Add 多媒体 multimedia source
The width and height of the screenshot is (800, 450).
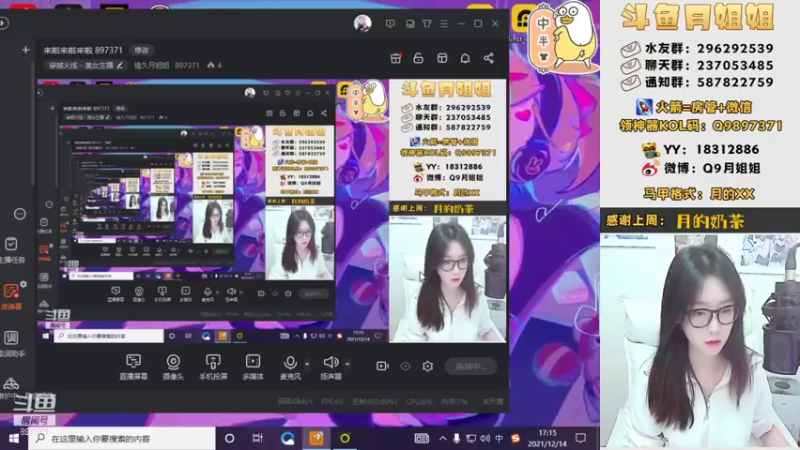[253, 367]
